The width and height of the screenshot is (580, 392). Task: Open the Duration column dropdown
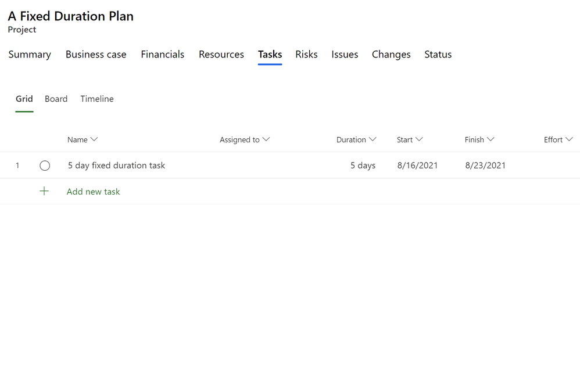click(x=373, y=139)
